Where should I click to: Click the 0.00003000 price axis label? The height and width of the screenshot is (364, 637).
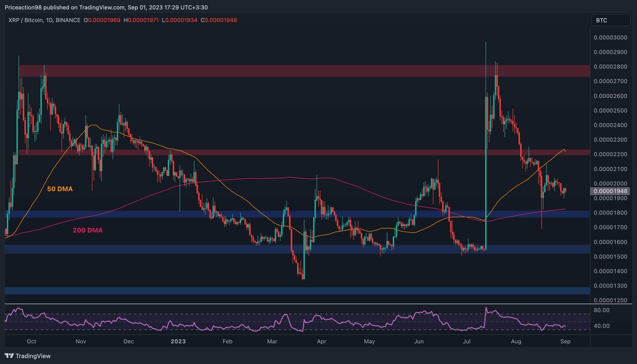point(610,38)
